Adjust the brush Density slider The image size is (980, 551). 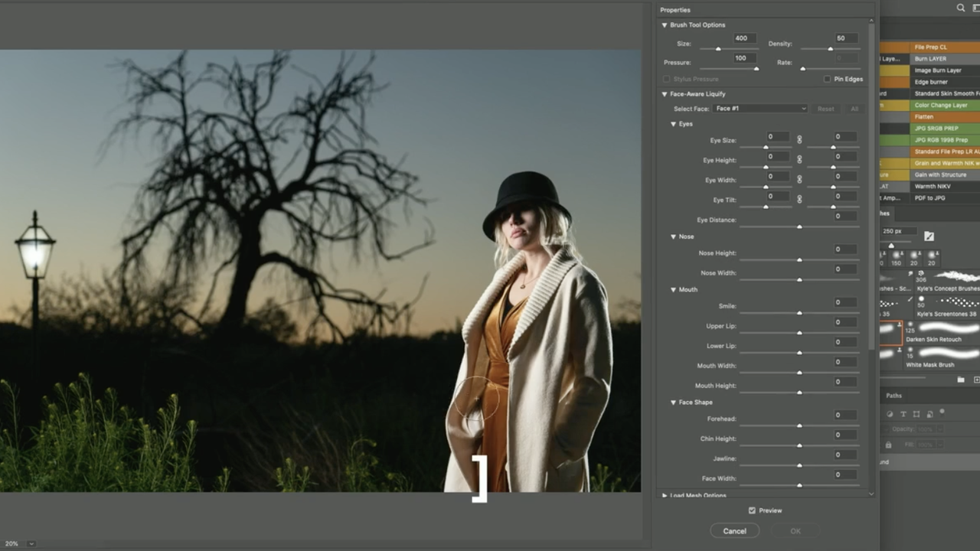tap(830, 49)
